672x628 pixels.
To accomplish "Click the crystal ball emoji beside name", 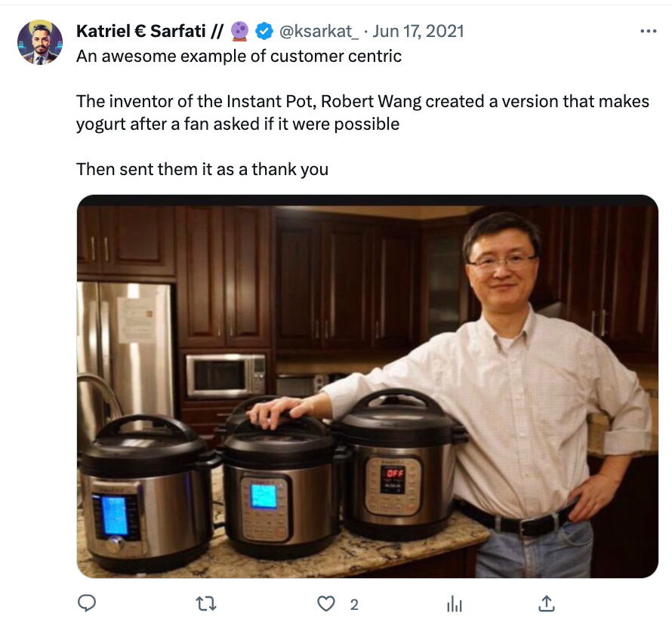I will (x=240, y=31).
